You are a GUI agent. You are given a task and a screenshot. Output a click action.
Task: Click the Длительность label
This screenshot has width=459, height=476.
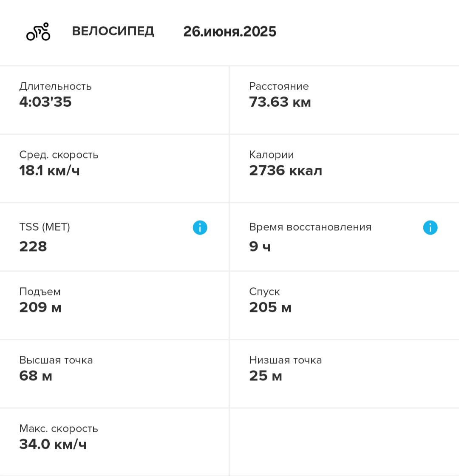pos(56,86)
